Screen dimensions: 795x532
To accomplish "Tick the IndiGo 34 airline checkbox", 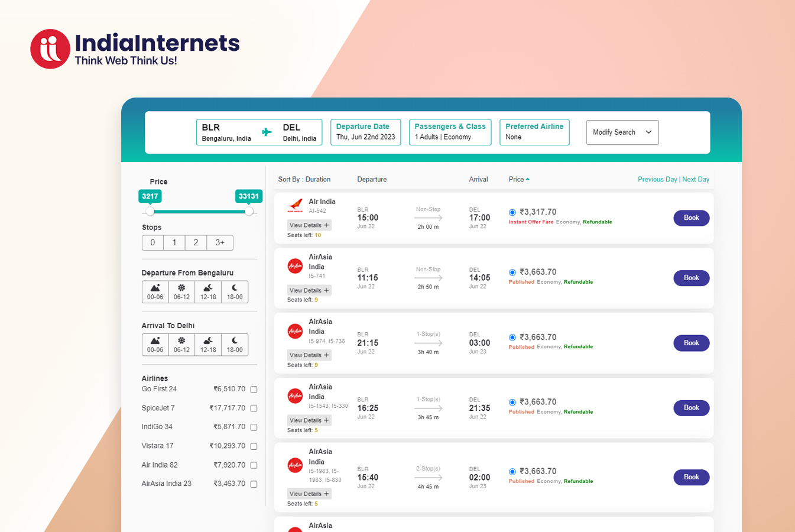I will [254, 427].
